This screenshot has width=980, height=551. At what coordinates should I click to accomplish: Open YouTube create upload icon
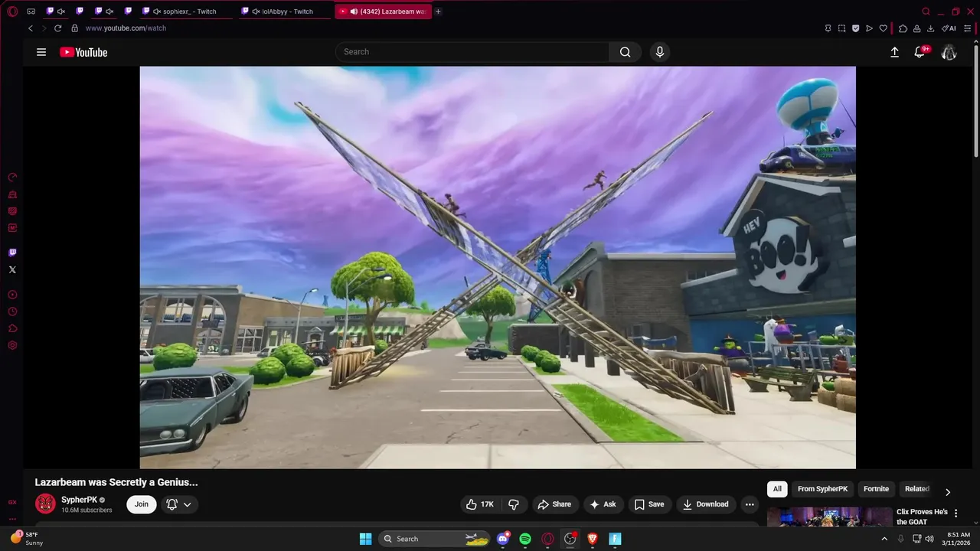tap(894, 52)
